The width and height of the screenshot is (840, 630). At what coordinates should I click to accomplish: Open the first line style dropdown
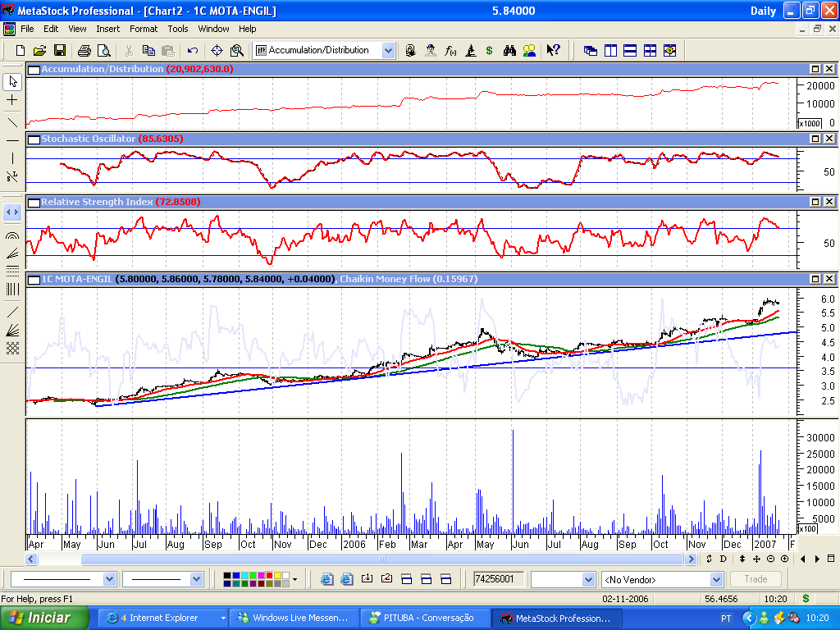(110, 580)
